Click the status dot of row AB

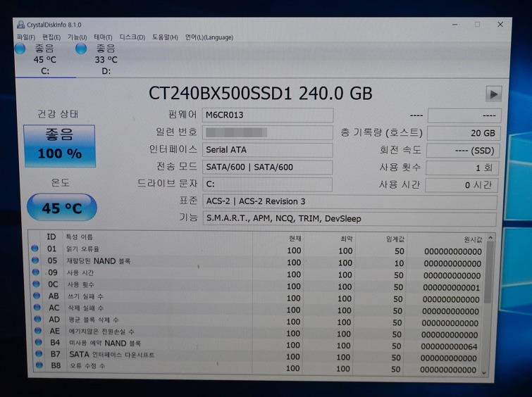[37, 296]
